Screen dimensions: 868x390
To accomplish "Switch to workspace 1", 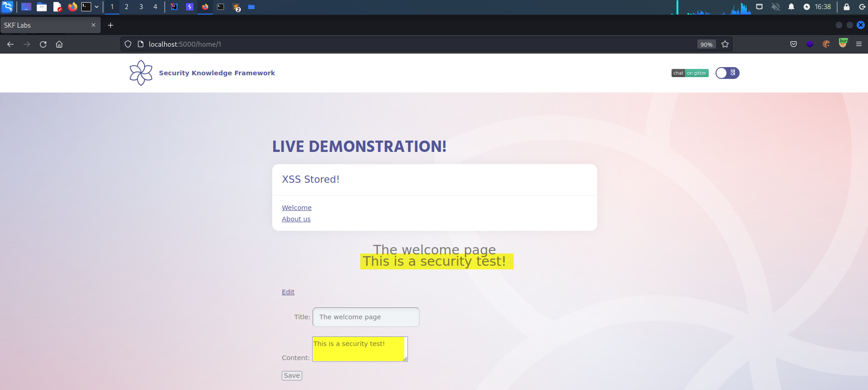I will point(112,7).
